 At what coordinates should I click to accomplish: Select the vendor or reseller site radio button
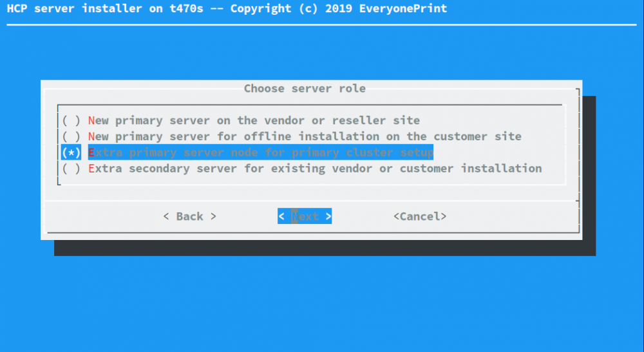click(x=71, y=120)
